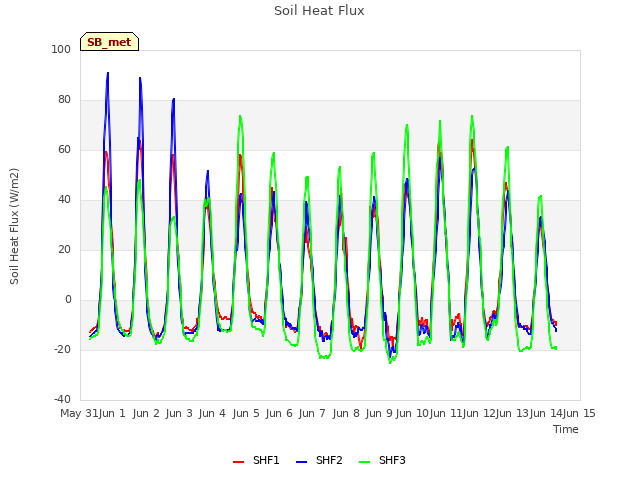This screenshot has height=480, width=640.
Task: Click the Jun 13 x-axis tick label
Action: (x=511, y=413)
